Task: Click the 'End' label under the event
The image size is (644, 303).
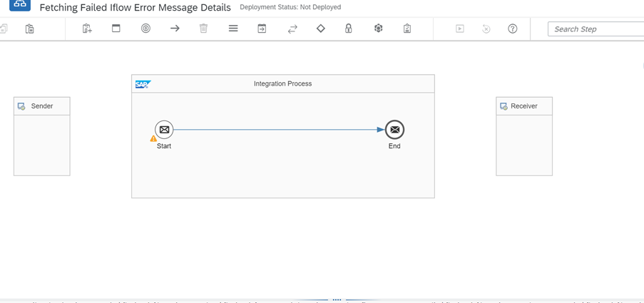Action: (394, 145)
